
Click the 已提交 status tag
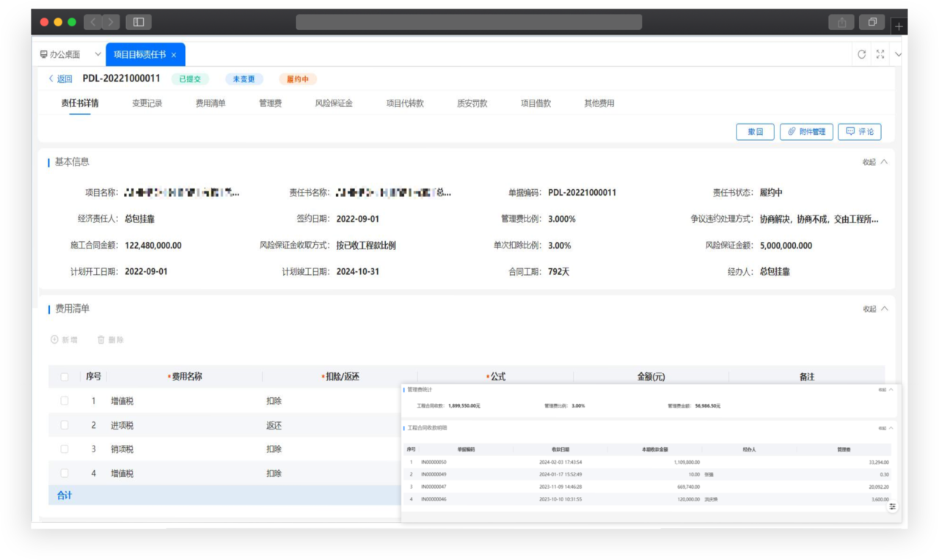[x=190, y=79]
